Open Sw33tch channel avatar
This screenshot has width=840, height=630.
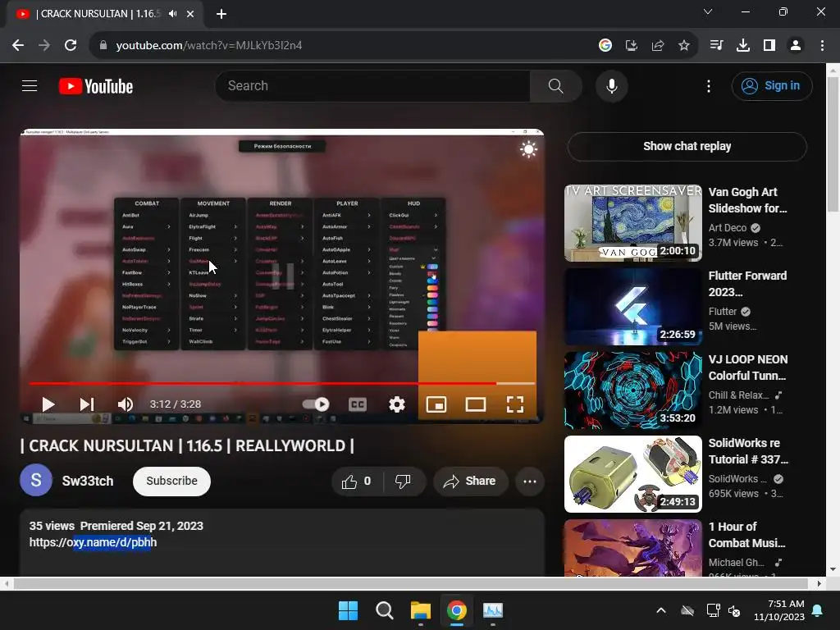pos(36,480)
